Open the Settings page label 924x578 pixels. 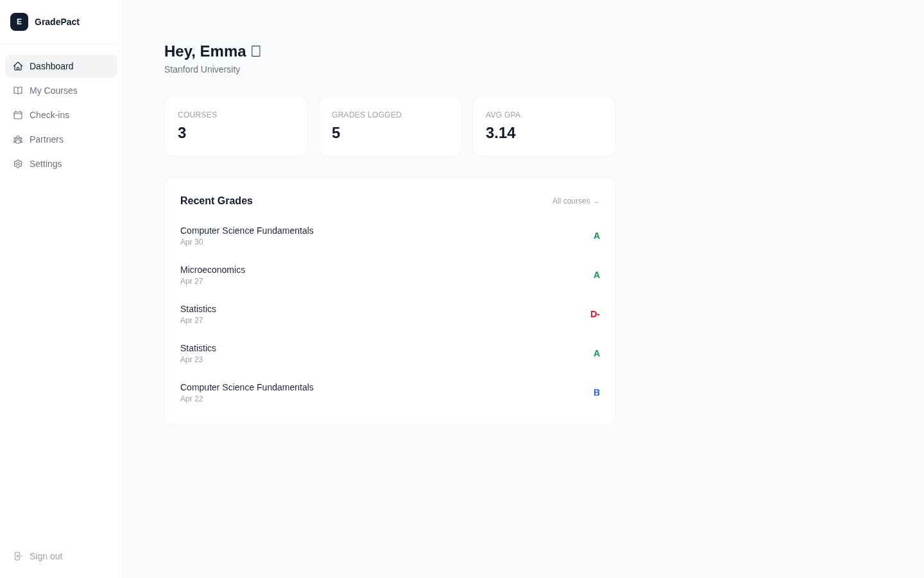46,164
